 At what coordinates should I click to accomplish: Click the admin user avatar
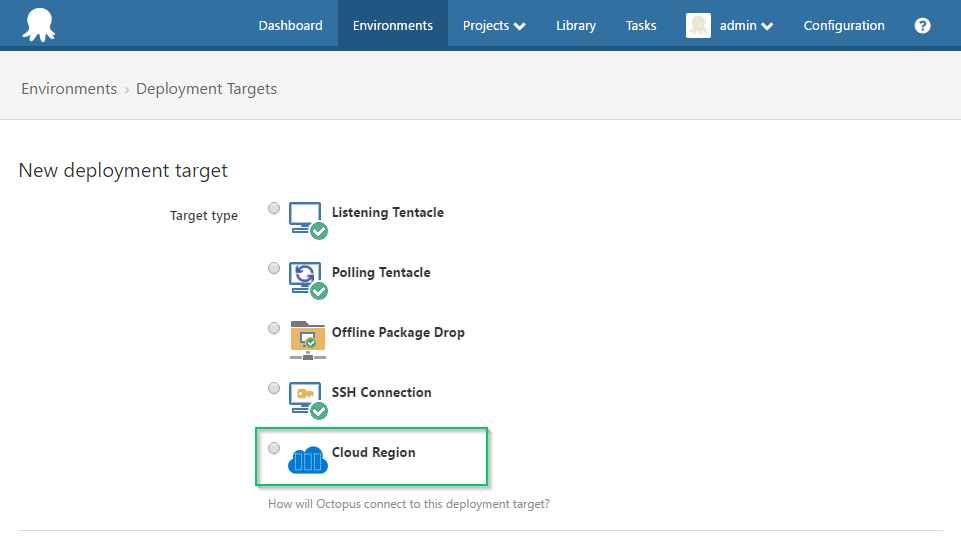coord(698,26)
